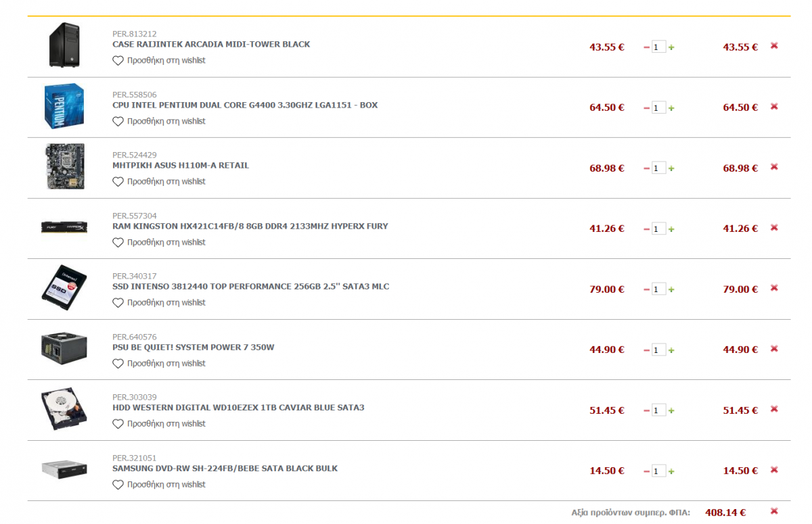Click the Intel Pentium box thumbnail

[x=64, y=106]
